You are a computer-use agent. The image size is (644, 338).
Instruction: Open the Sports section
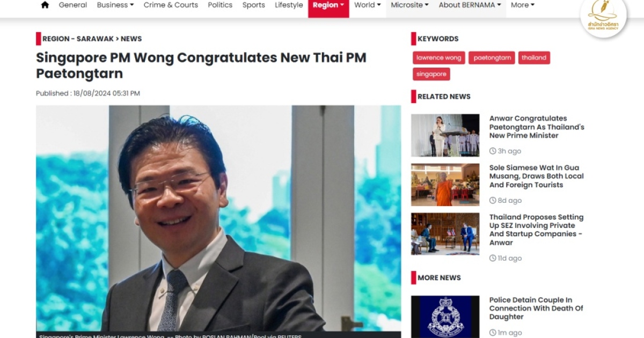(253, 5)
